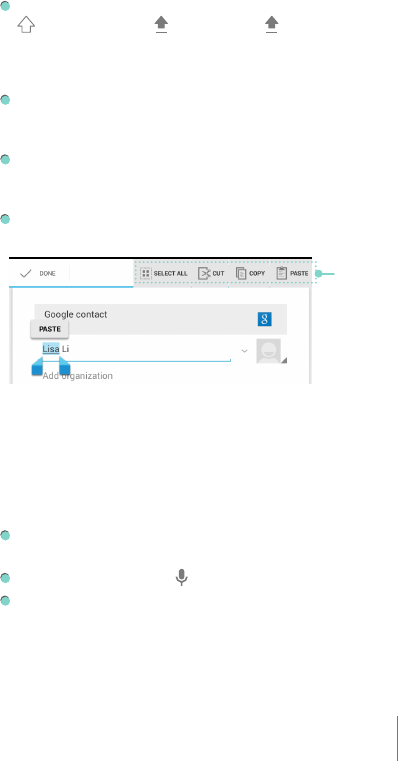Viewport: 398px width, 761px height.
Task: Tap the floating PASTE popup button
Action: tap(50, 329)
